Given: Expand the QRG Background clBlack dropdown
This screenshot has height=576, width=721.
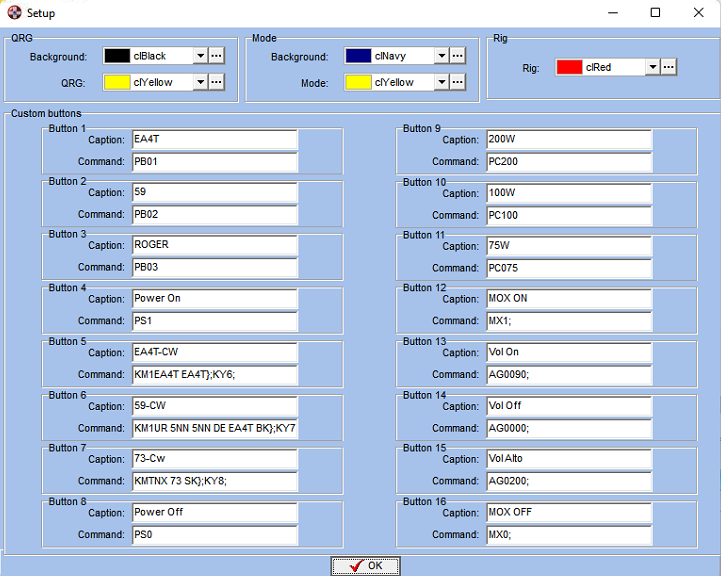Looking at the screenshot, I should pyautogui.click(x=200, y=56).
